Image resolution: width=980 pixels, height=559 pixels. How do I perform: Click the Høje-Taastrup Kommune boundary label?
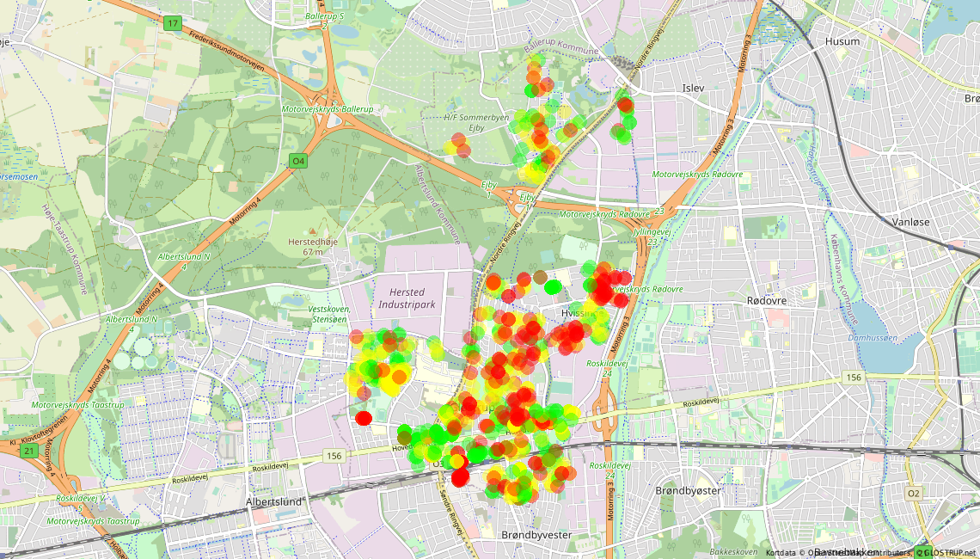[x=64, y=249]
